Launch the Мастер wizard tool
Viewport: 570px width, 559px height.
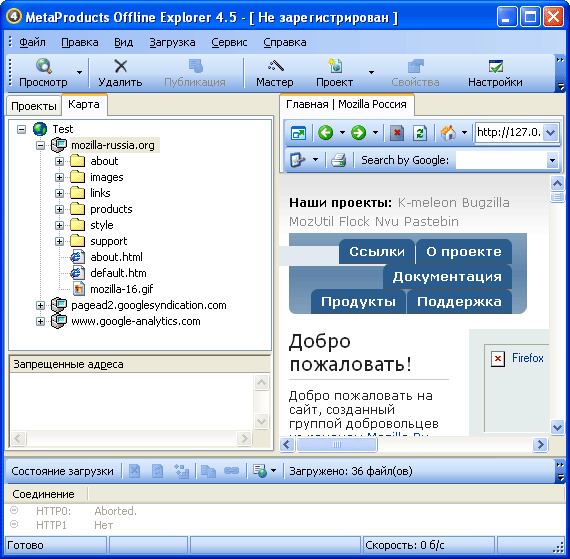click(x=275, y=66)
